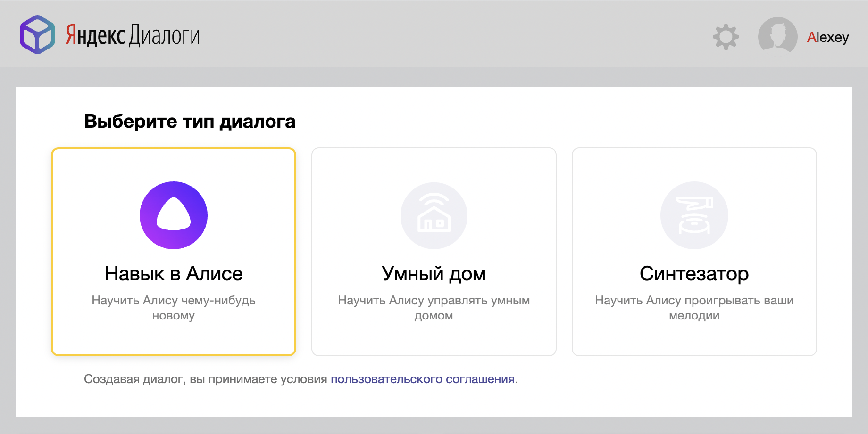Open the "пользовательского соглашения" link
This screenshot has height=434, width=868.
pos(423,379)
